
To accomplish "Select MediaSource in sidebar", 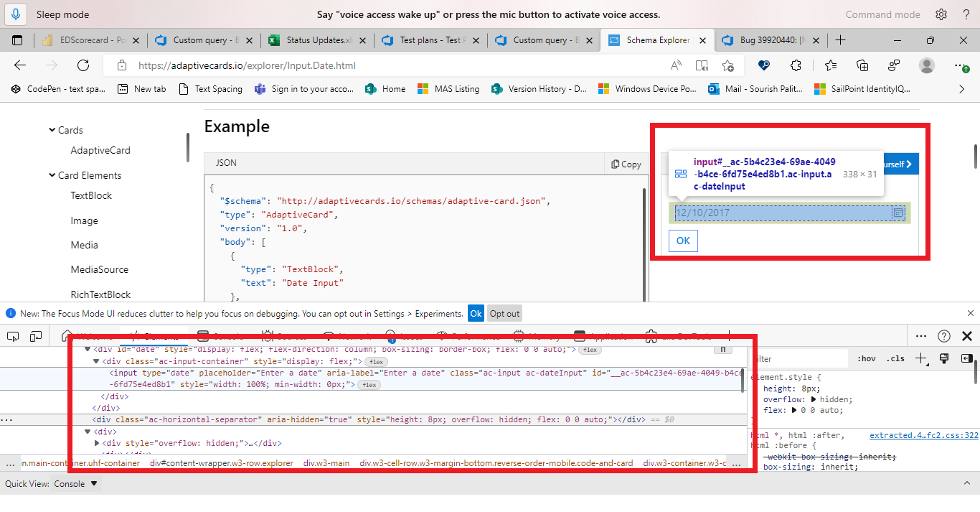I will point(100,269).
